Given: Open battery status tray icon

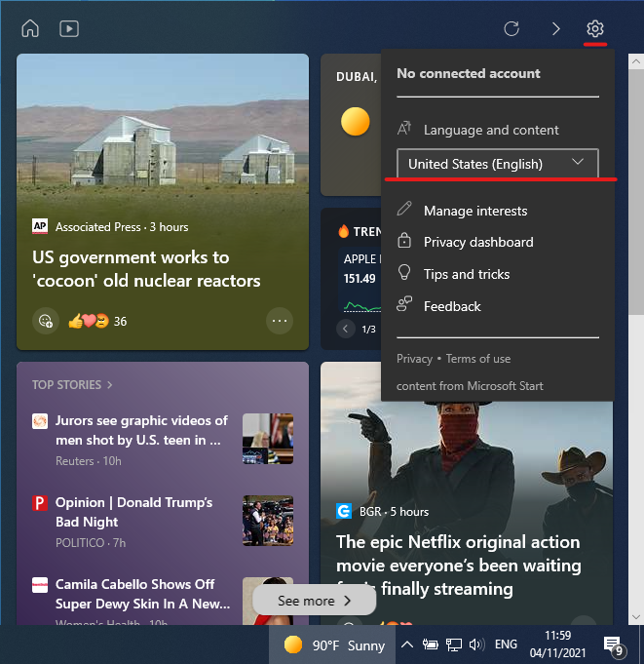Looking at the screenshot, I should tap(430, 644).
